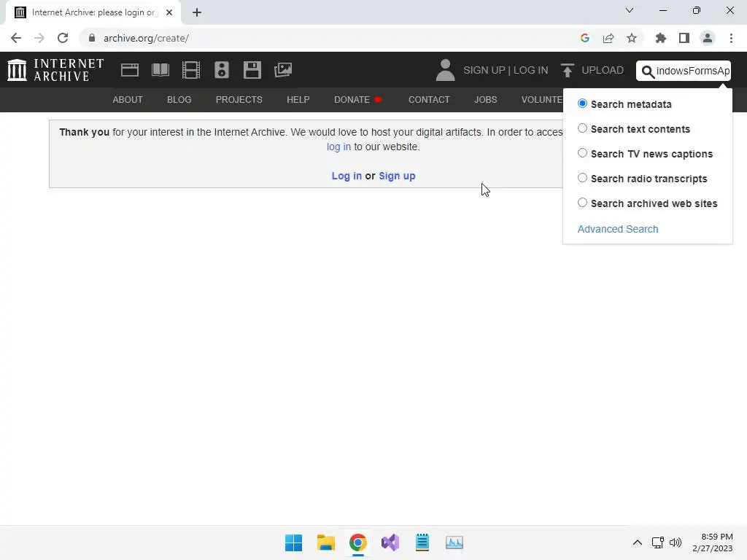Click the user avatar icon
This screenshot has width=747, height=560.
(x=446, y=70)
